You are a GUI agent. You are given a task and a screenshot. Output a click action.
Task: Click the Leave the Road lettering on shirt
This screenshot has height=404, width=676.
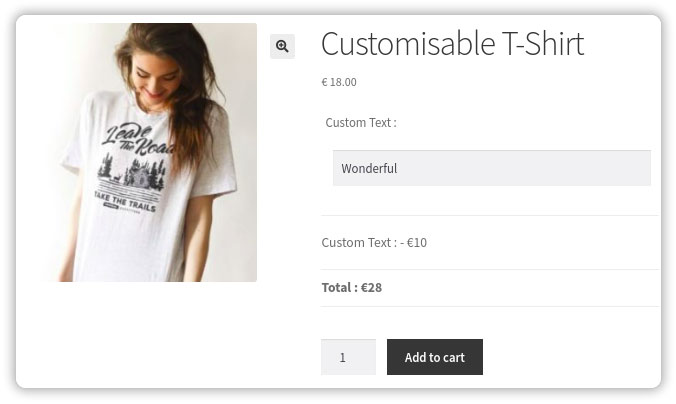point(140,140)
